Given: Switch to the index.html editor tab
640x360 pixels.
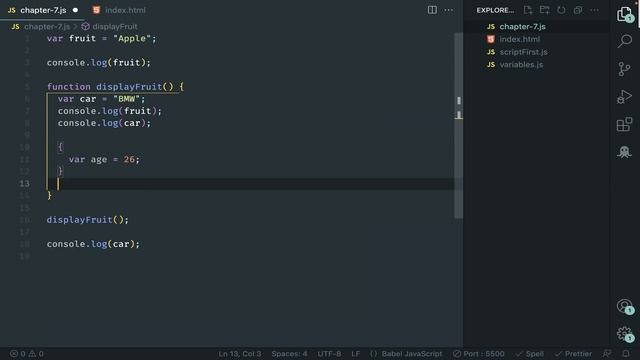Looking at the screenshot, I should [x=120, y=10].
